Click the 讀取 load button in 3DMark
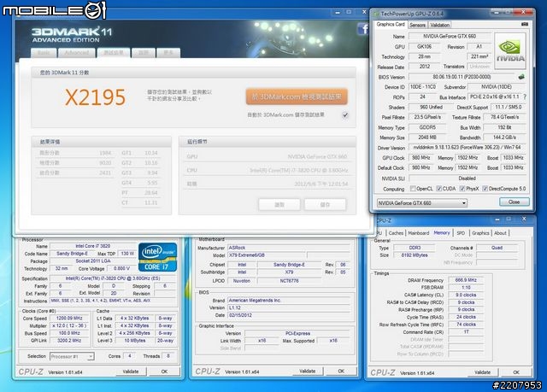The height and width of the screenshot is (392, 547). (x=279, y=204)
